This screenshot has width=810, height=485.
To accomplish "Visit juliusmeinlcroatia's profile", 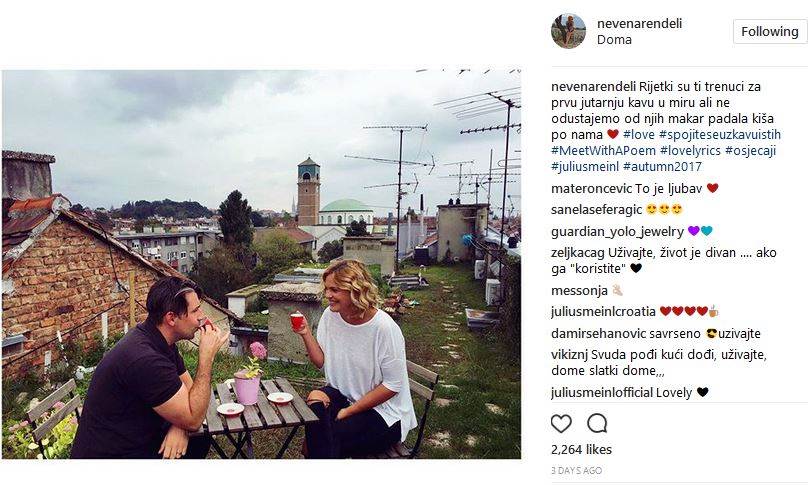I will tap(603, 311).
